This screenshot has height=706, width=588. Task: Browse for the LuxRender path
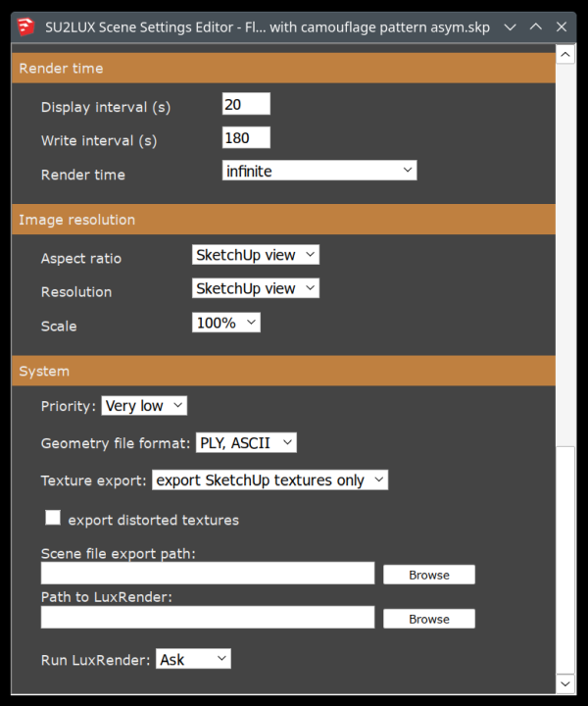pos(429,619)
